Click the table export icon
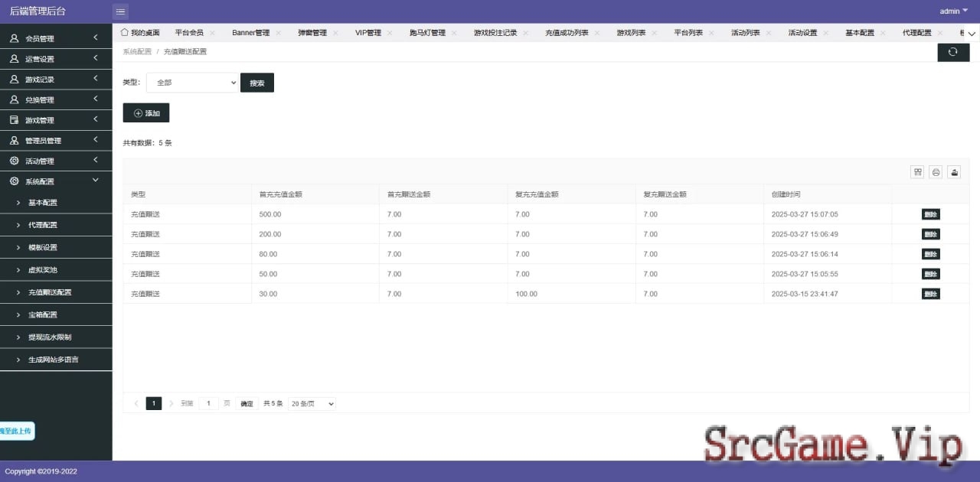 (954, 172)
